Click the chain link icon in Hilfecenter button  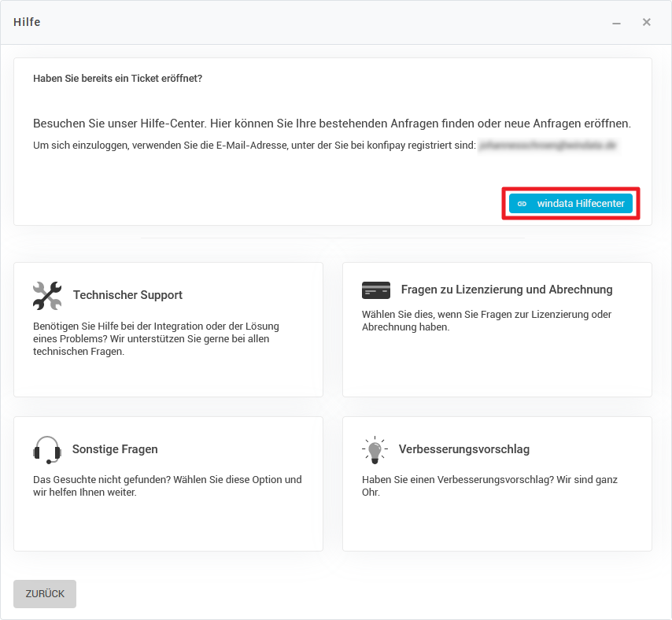pos(522,204)
